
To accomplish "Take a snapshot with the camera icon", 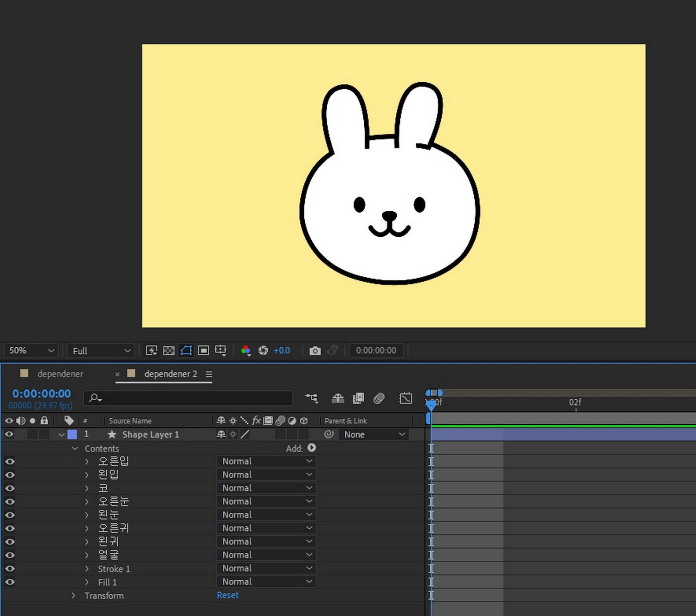I will [315, 351].
